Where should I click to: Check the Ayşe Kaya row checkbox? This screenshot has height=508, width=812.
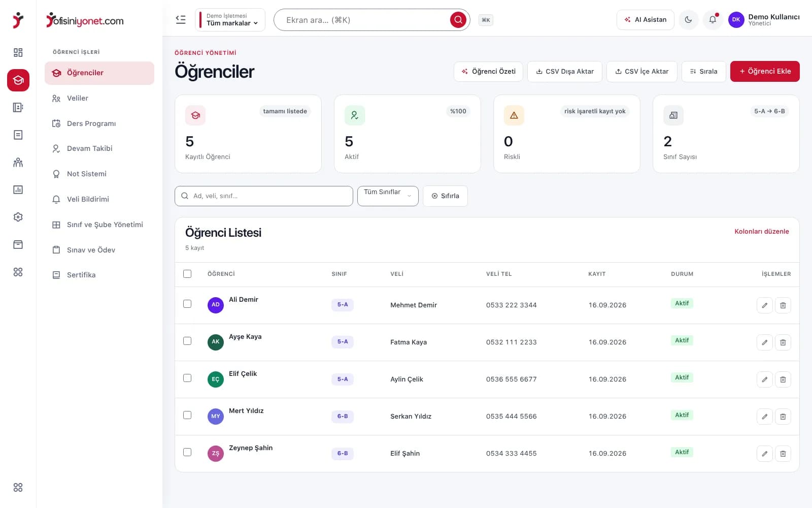coord(187,341)
